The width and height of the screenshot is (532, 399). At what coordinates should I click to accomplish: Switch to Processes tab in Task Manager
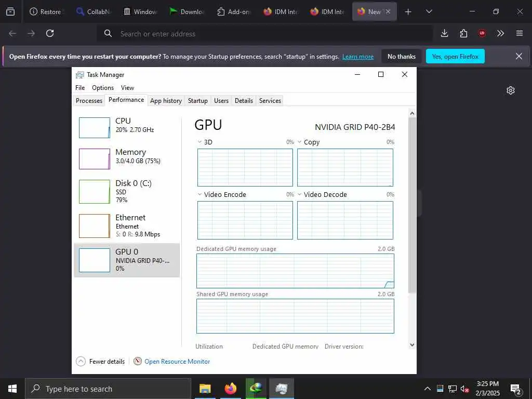89,101
